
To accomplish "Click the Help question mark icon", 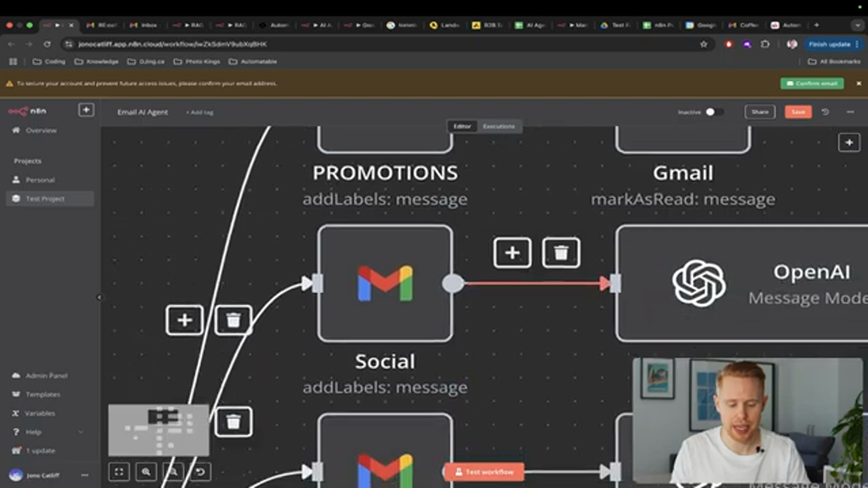I will (16, 432).
